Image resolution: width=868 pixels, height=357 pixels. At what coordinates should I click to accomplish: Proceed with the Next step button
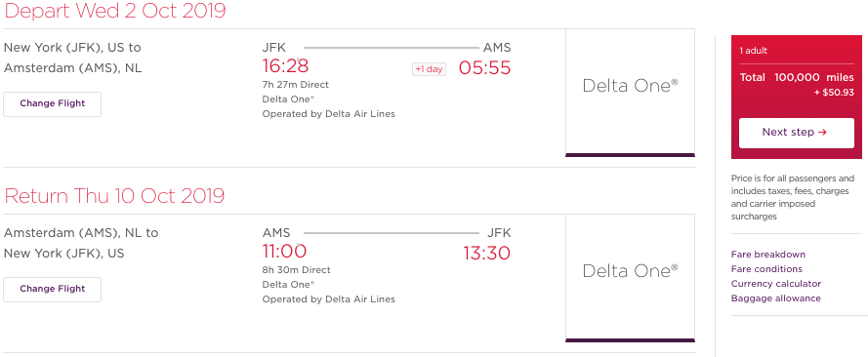796,133
